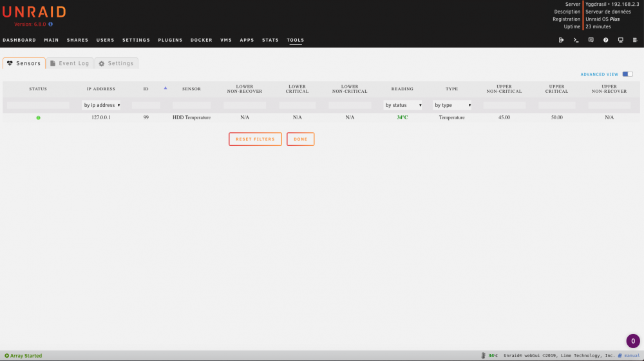Screen dimensions: 644x361
Task: Click the Done button
Action: (x=300, y=139)
